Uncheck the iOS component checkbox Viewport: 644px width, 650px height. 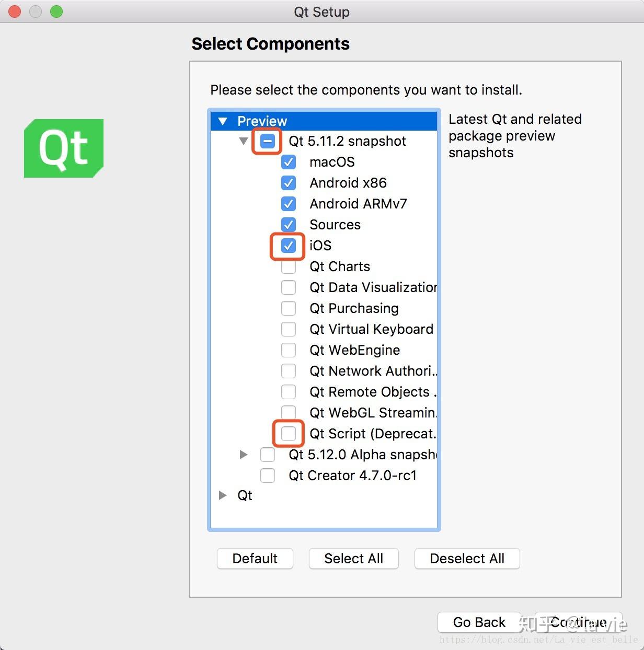(x=289, y=246)
